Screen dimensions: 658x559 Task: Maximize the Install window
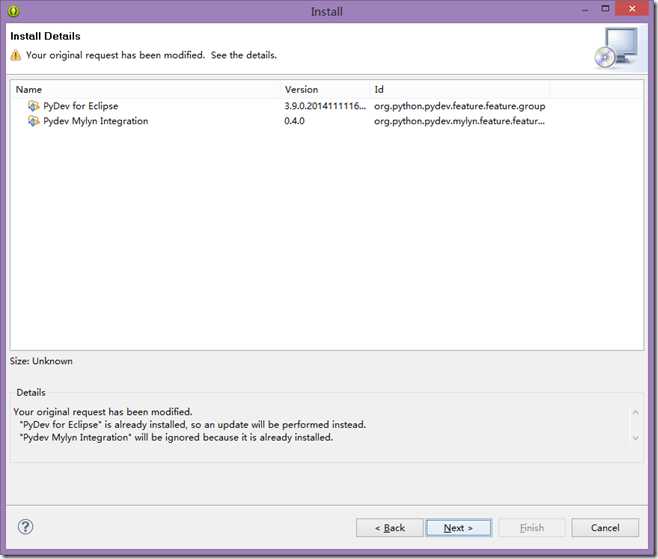click(x=605, y=8)
